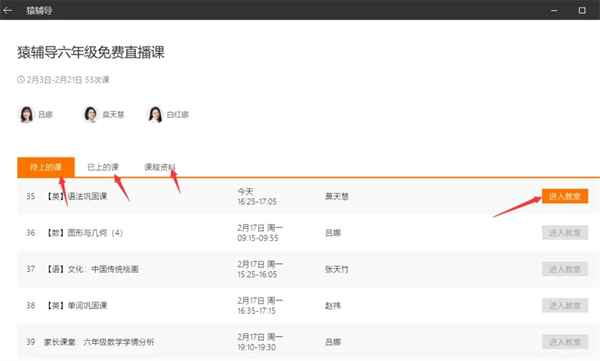Click the time 2月17日 19:10-19:30
Image resolution: width=600 pixels, height=361 pixels.
tap(260, 342)
